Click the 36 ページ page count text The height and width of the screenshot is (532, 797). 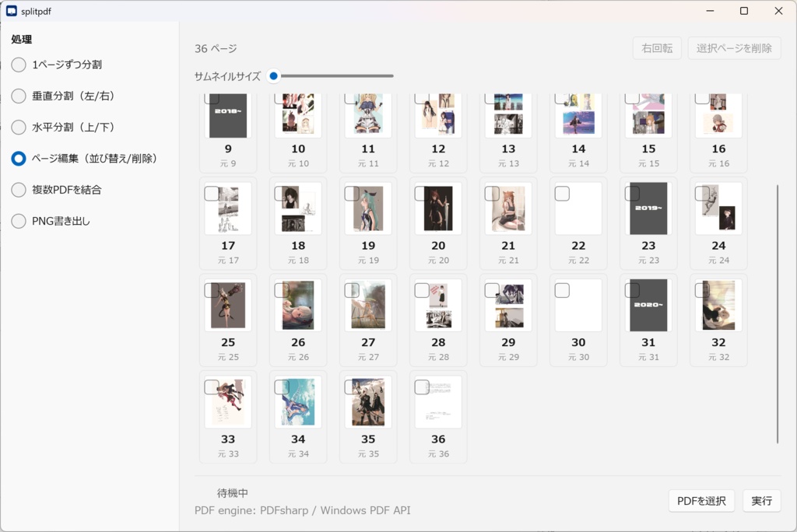pos(216,49)
